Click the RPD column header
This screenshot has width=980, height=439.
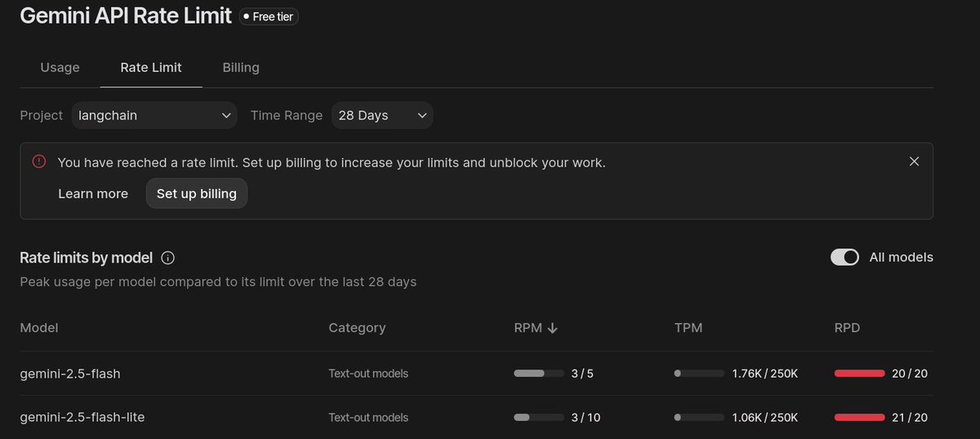847,328
